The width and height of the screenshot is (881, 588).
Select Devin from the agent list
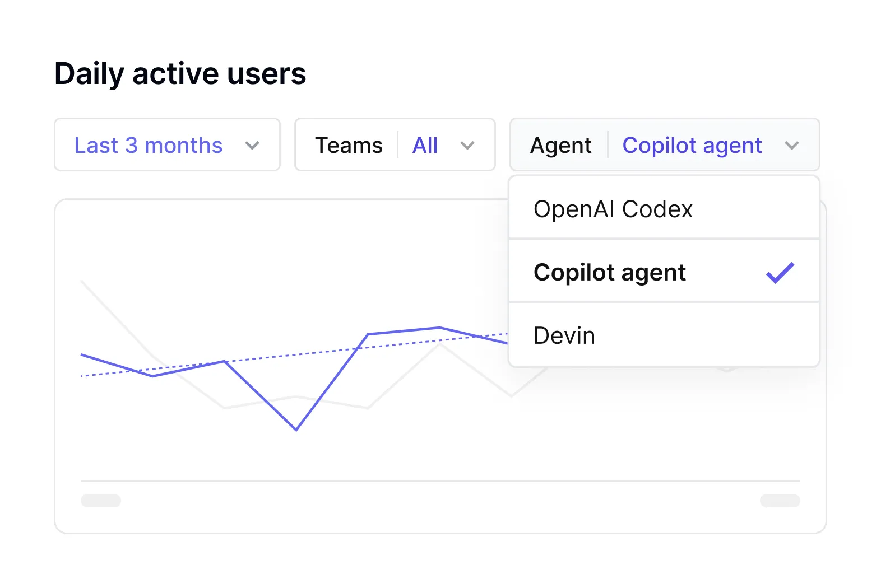click(x=664, y=335)
